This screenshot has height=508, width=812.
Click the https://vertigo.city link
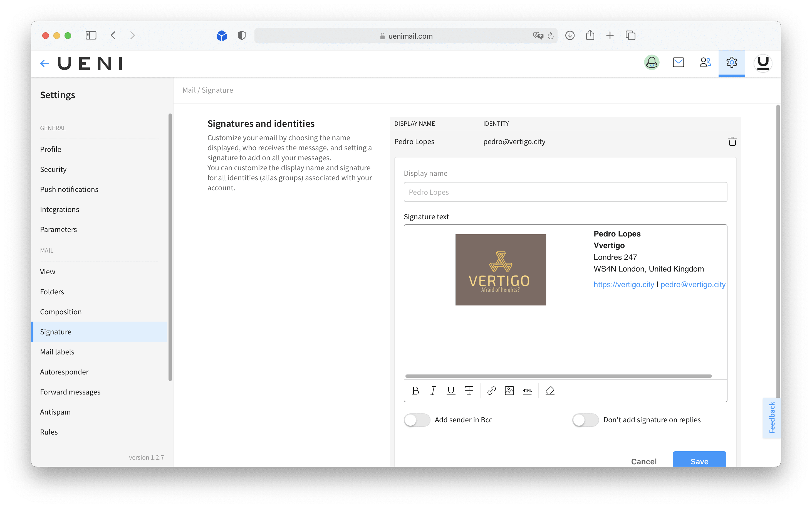(624, 284)
